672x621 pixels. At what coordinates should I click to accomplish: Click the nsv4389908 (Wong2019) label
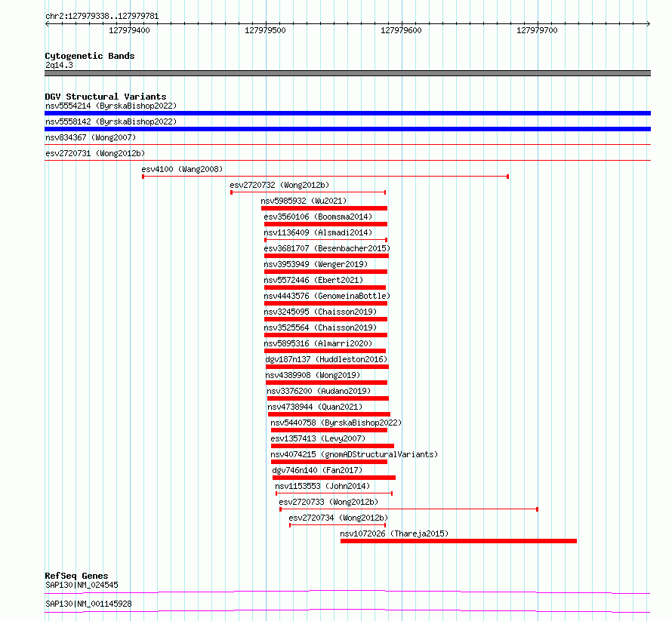(313, 375)
